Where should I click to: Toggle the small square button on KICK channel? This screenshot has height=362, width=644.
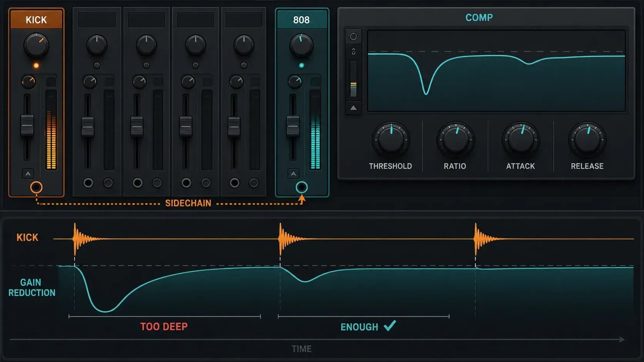click(51, 82)
